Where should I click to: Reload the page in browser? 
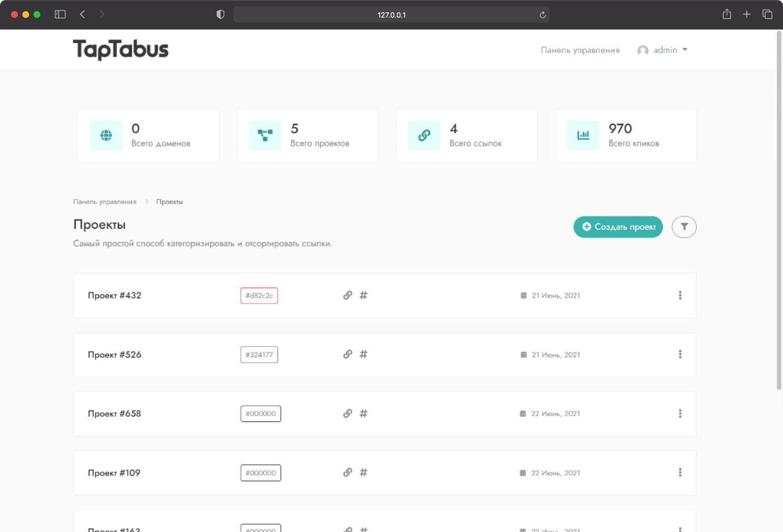[x=543, y=15]
